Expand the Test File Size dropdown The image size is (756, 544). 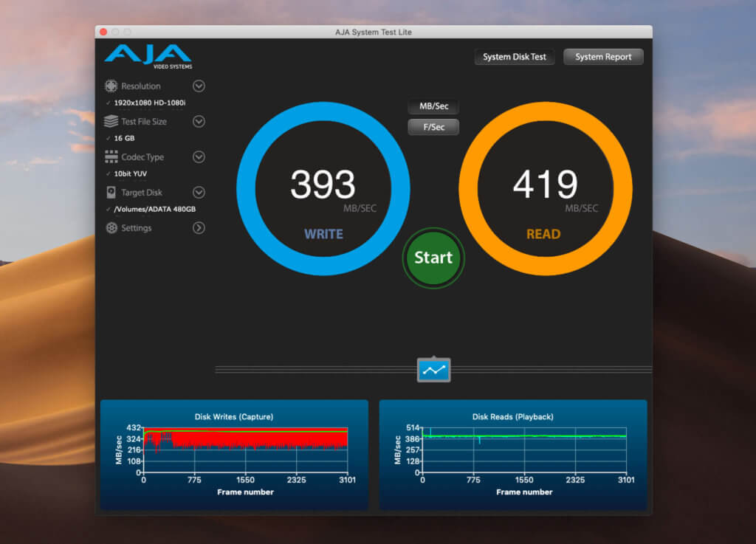pyautogui.click(x=198, y=121)
